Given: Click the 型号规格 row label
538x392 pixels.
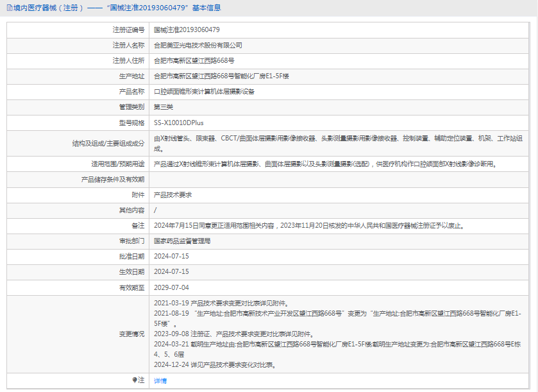Looking at the screenshot, I should point(131,123).
